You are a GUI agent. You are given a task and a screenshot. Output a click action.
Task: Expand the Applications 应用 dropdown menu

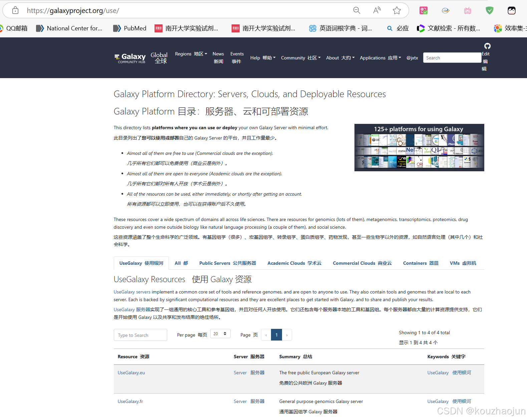click(380, 58)
